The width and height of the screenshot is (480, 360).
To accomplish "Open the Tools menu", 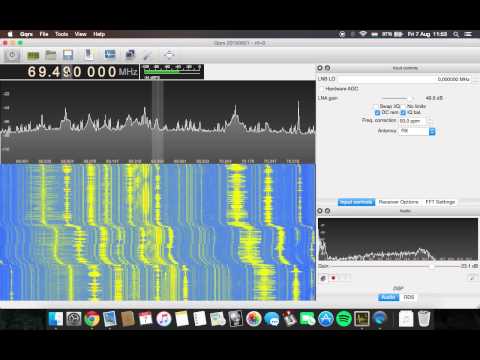I will coord(62,34).
